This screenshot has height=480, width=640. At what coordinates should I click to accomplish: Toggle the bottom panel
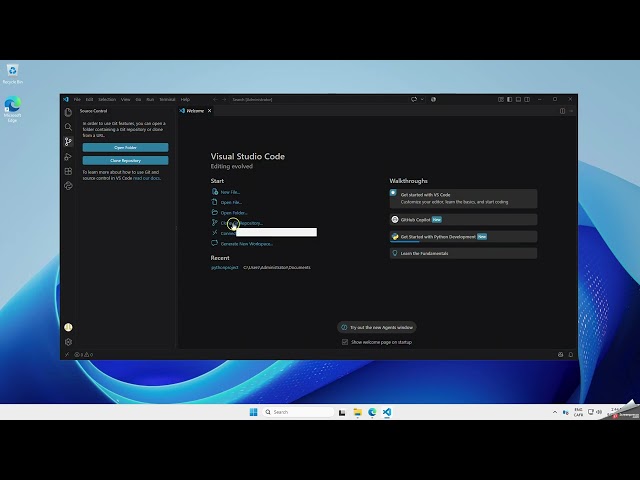pyautogui.click(x=518, y=99)
